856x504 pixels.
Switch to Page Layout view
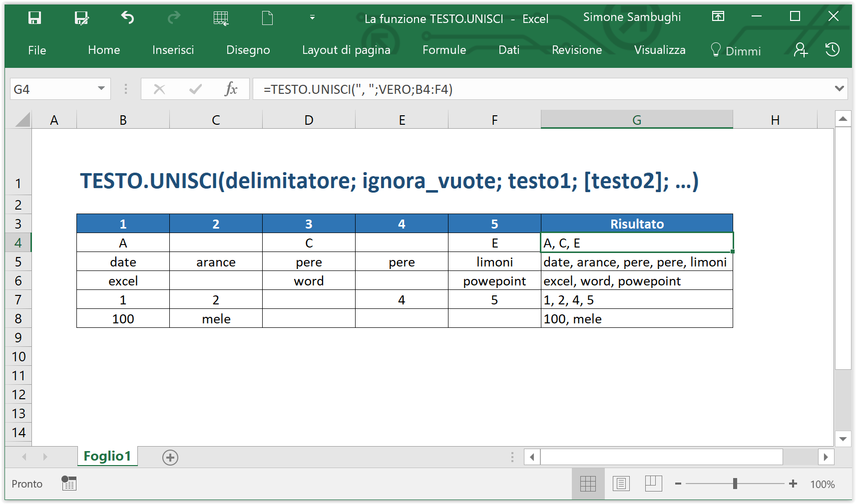coord(621,484)
